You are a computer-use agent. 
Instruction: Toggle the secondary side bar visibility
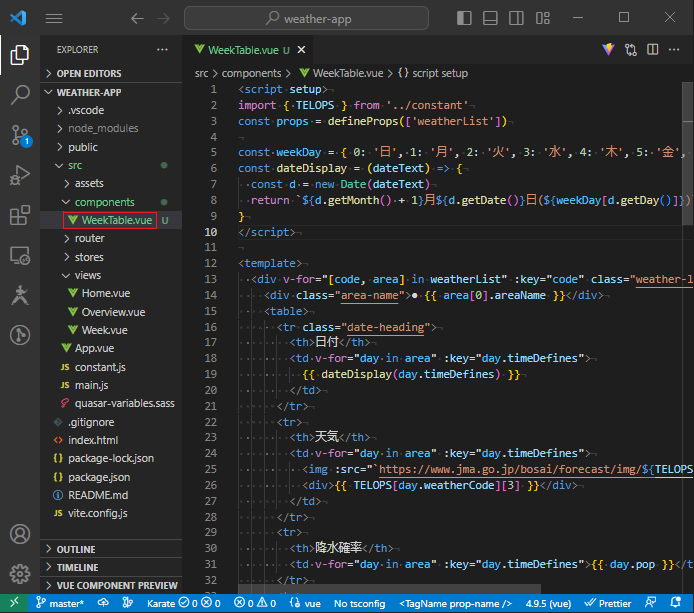tap(516, 18)
